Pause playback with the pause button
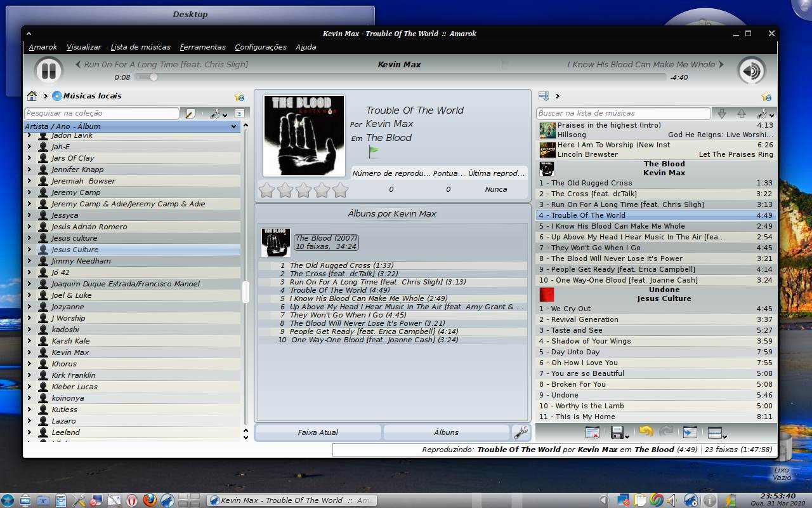The width and height of the screenshot is (812, 508). [x=48, y=70]
